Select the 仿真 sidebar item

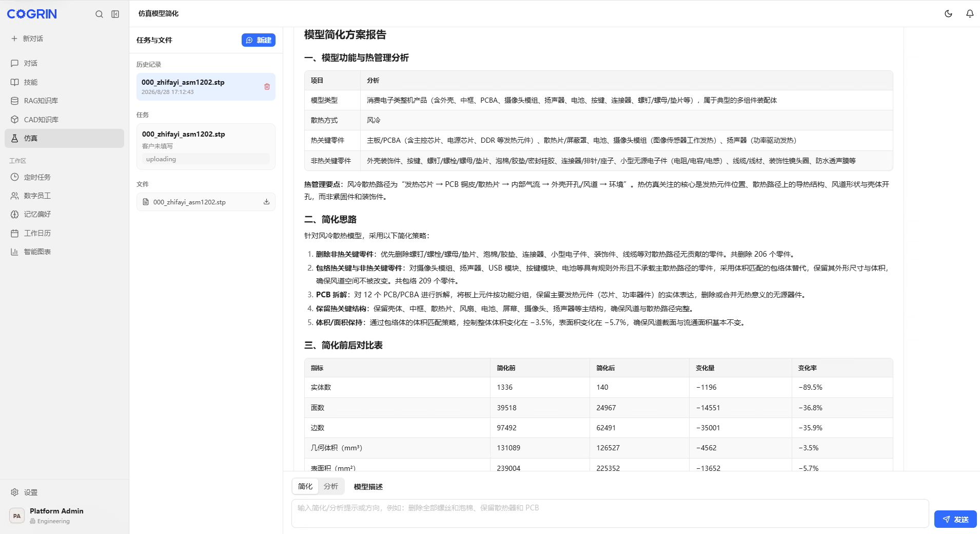(x=64, y=138)
